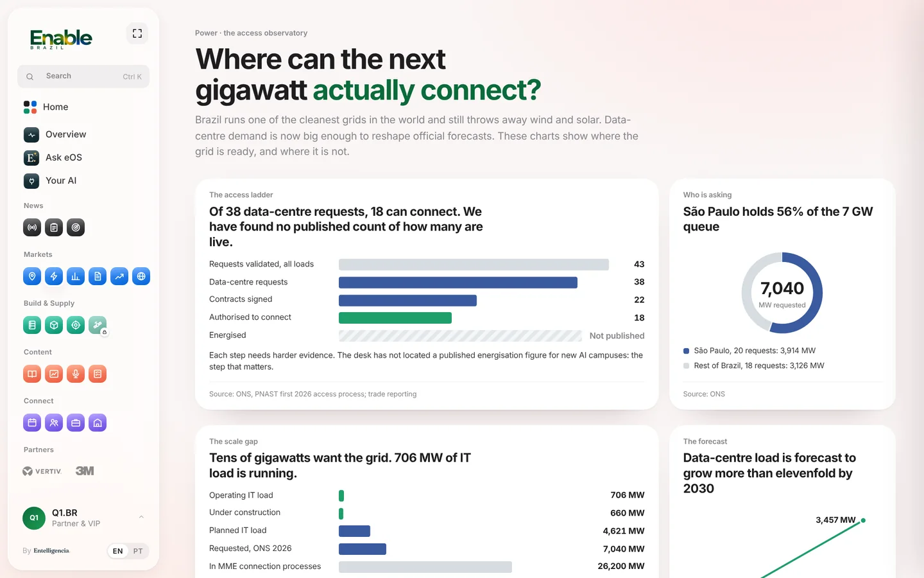Open the microphone icon under Content
924x578 pixels.
tap(76, 374)
